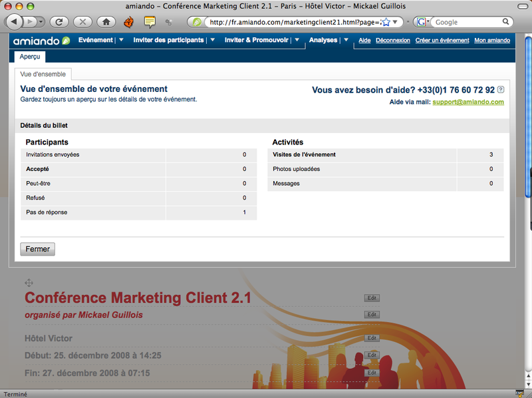The width and height of the screenshot is (532, 398).
Task: Open the Evénement menu
Action: pos(95,40)
